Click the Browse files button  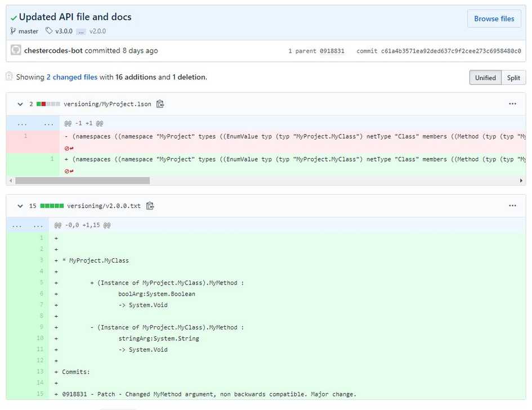coord(494,19)
